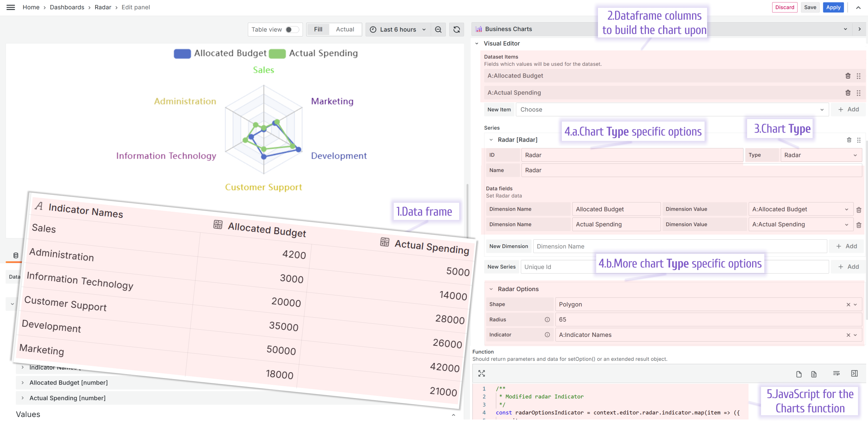Apply the panel changes

pyautogui.click(x=833, y=7)
